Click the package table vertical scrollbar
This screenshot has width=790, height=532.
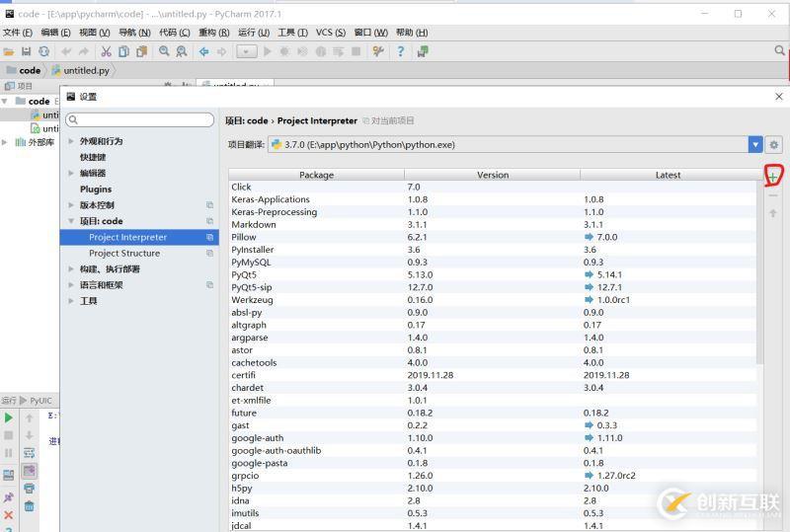[759, 272]
